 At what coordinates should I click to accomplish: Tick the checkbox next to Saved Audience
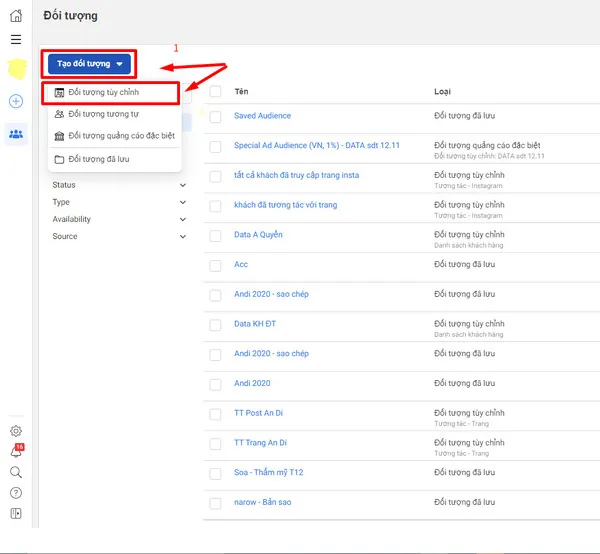[x=215, y=116]
